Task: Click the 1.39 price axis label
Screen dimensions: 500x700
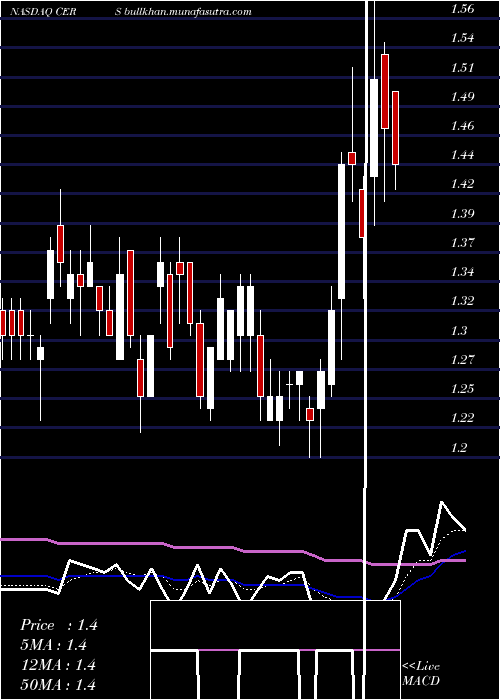Action: [x=462, y=213]
